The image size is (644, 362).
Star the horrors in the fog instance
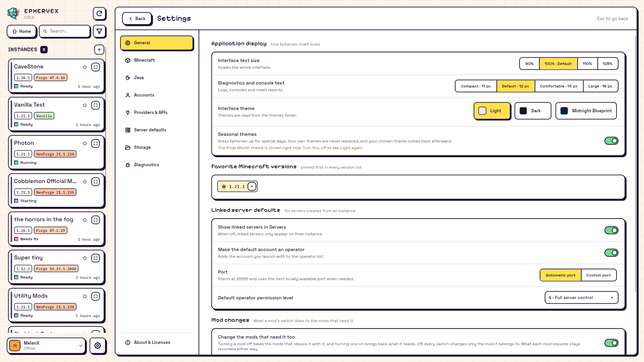85,220
